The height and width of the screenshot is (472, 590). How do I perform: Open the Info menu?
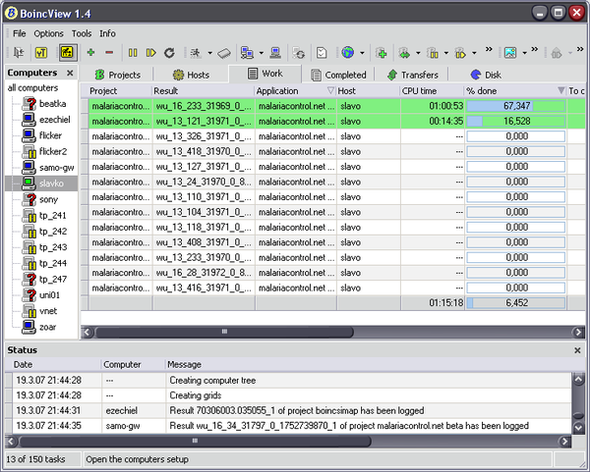point(107,33)
